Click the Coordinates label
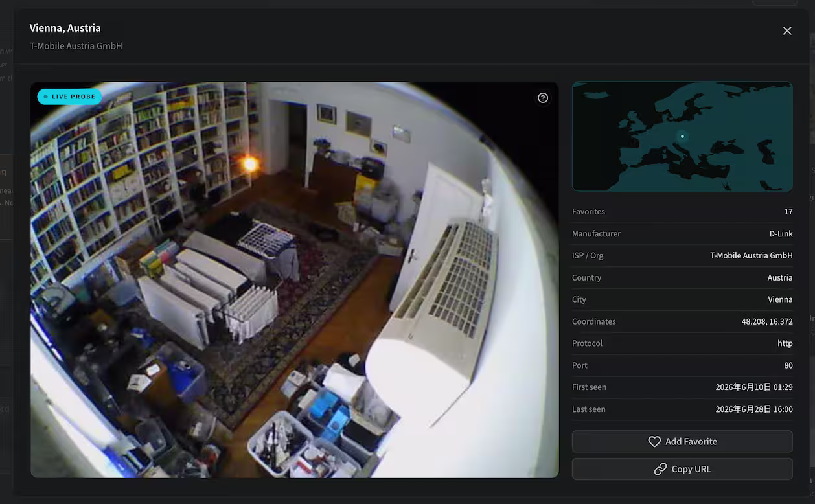 593,321
